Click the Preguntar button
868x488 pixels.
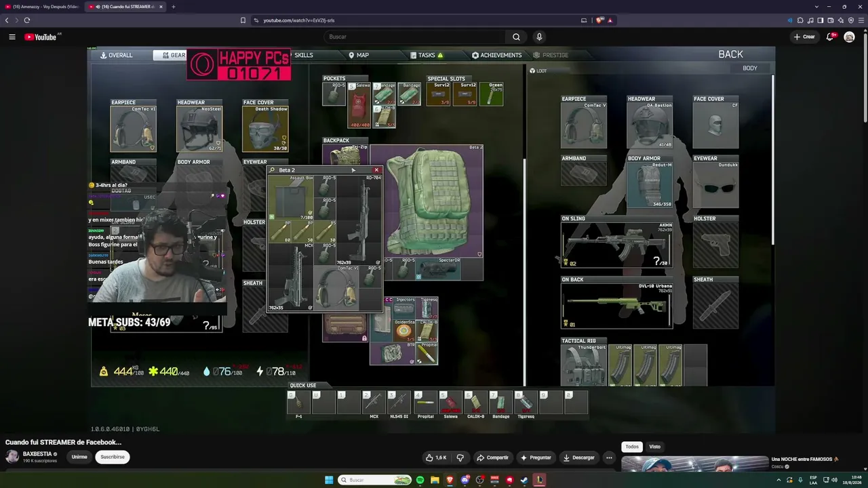536,457
